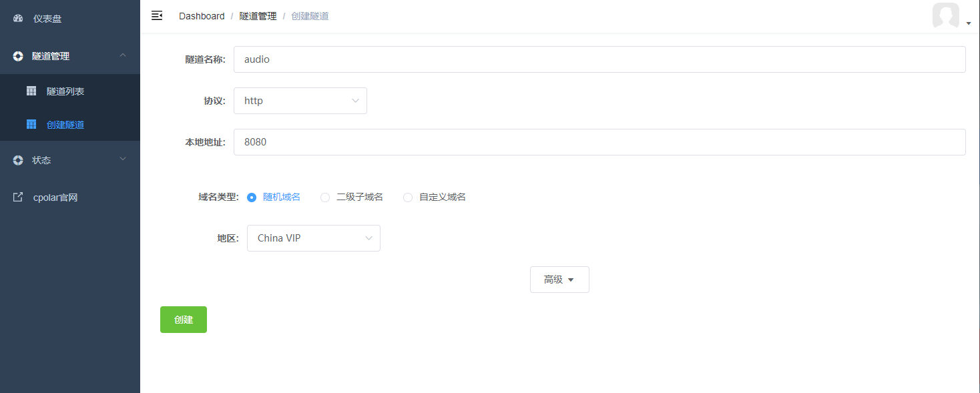Click the user avatar at top right
This screenshot has width=980, height=393.
(x=945, y=15)
